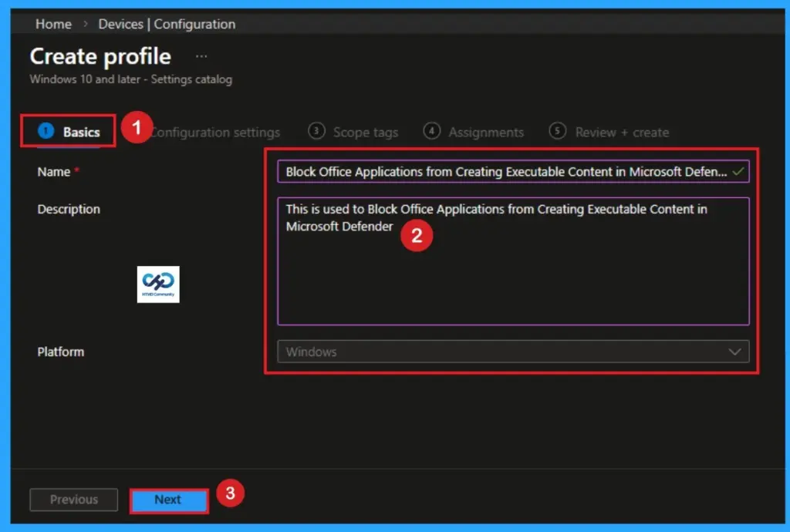Click the Previous button
Screen dimensions: 790x532
point(73,500)
